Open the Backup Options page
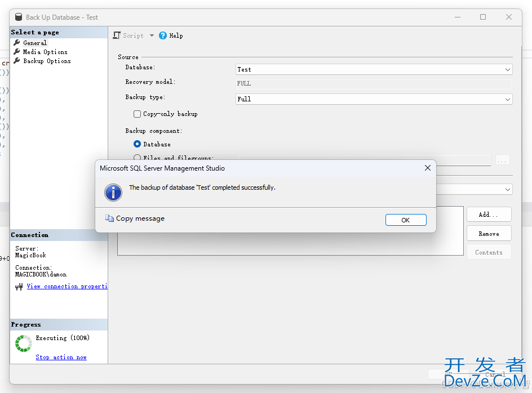Image resolution: width=532 pixels, height=393 pixels. click(47, 61)
